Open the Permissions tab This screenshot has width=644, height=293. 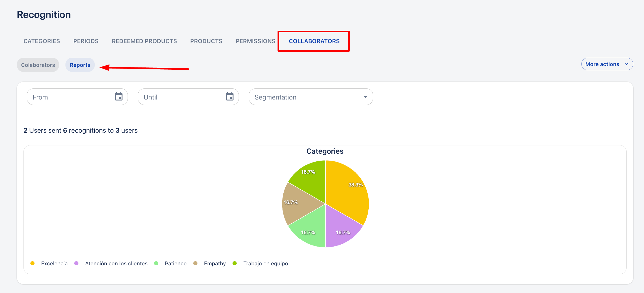click(x=255, y=41)
